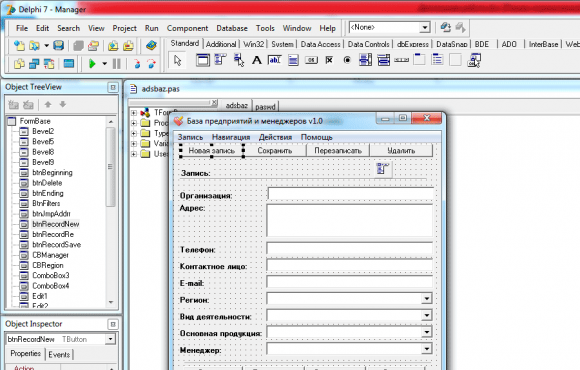Viewport: 580px width, 370px height.
Task: Select the arrow pointer tool in the palette
Action: tap(178, 60)
